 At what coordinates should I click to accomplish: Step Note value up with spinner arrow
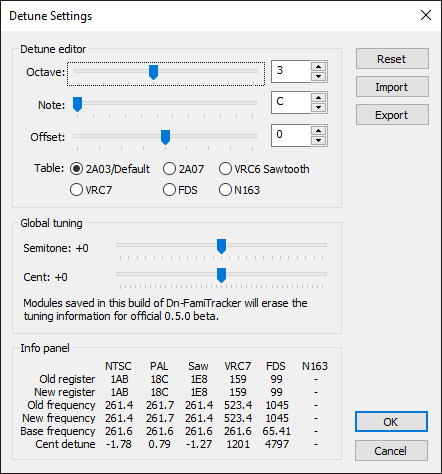[319, 97]
